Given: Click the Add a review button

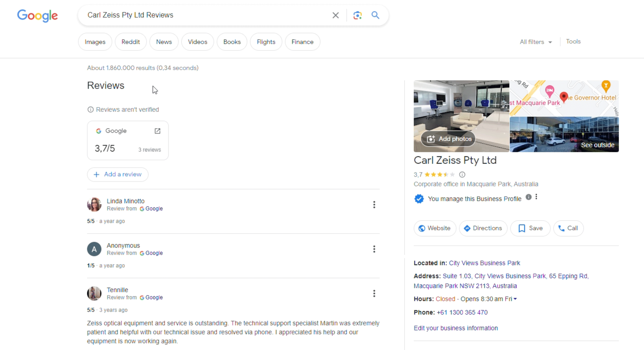Looking at the screenshot, I should (x=118, y=174).
